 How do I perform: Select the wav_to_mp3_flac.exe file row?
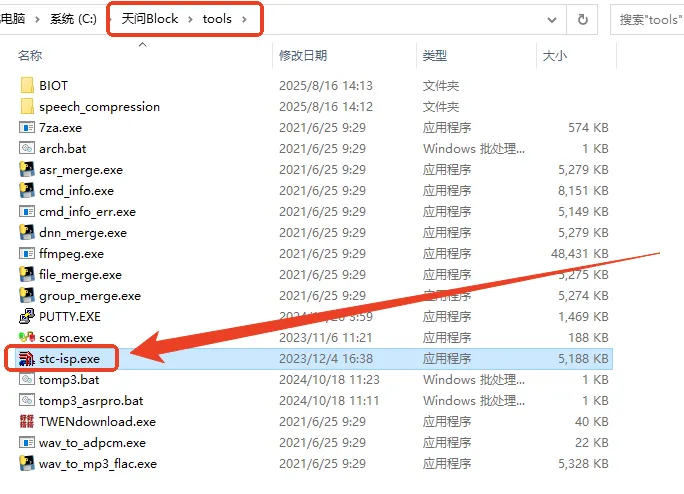click(x=98, y=464)
